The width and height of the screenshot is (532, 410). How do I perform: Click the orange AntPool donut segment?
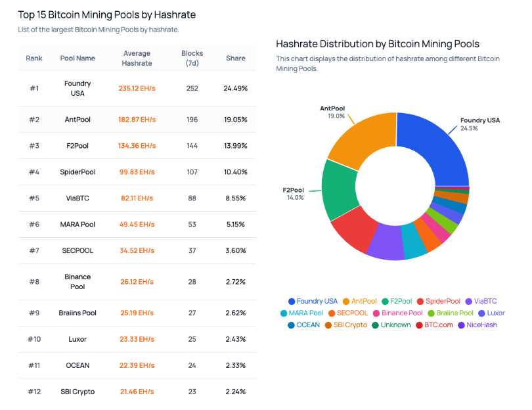(x=364, y=139)
